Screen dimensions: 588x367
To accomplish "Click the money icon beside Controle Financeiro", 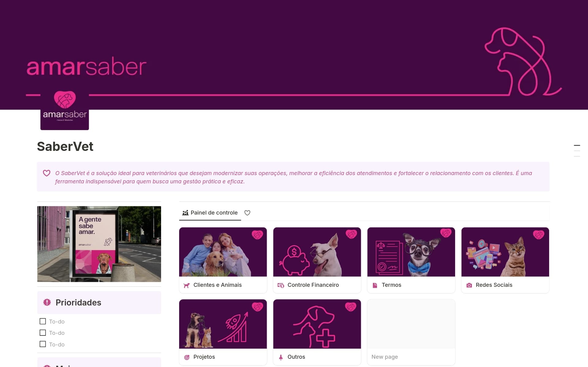I will point(281,285).
